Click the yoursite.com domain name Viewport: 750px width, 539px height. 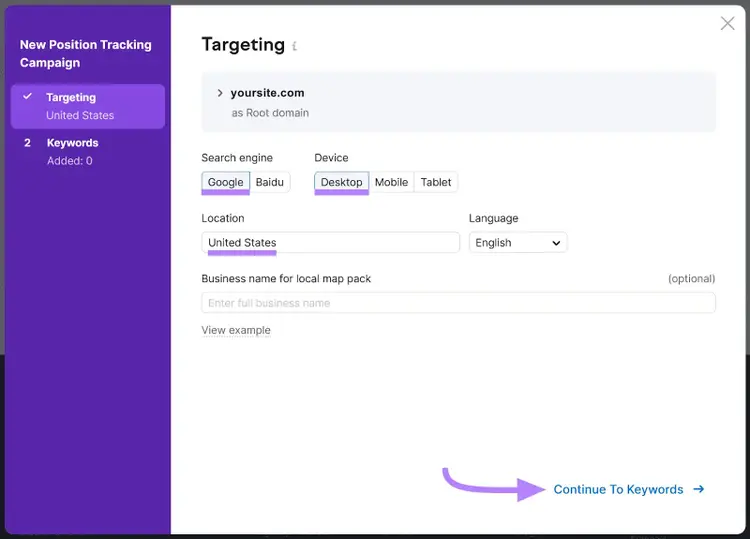pos(267,93)
